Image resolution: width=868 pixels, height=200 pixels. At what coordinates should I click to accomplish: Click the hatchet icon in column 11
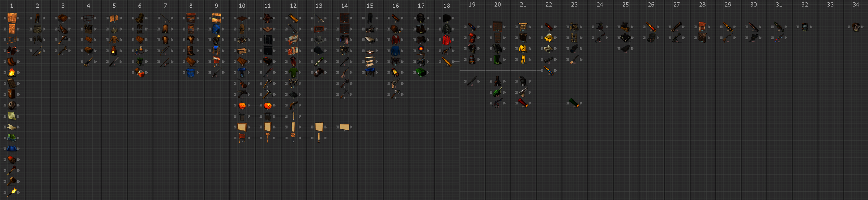coord(268,84)
